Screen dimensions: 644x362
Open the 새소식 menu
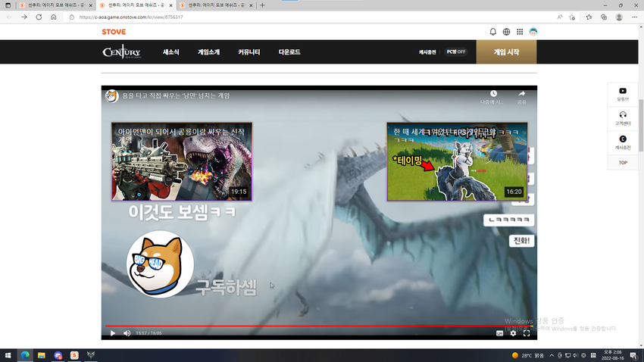171,52
